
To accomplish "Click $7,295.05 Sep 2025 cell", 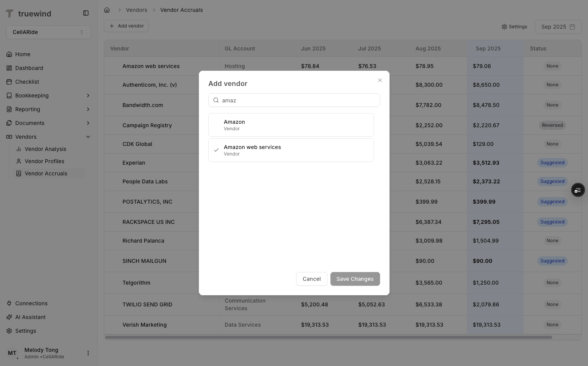I will (x=486, y=222).
